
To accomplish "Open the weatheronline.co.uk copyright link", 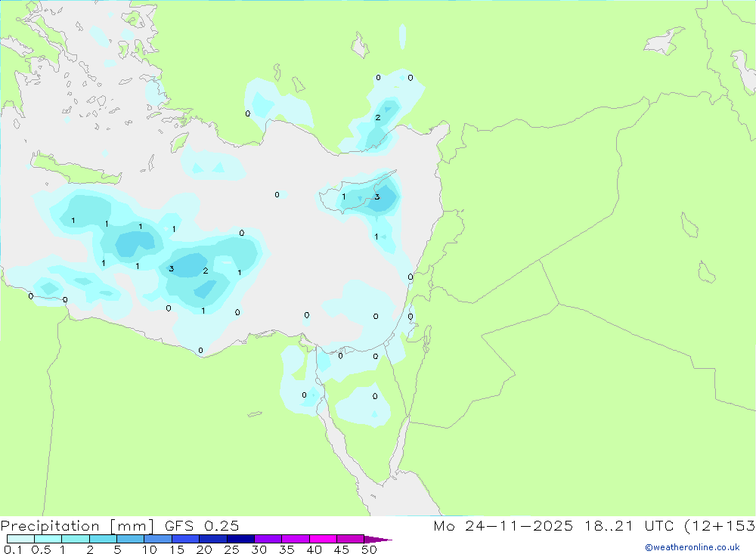I will [692, 547].
